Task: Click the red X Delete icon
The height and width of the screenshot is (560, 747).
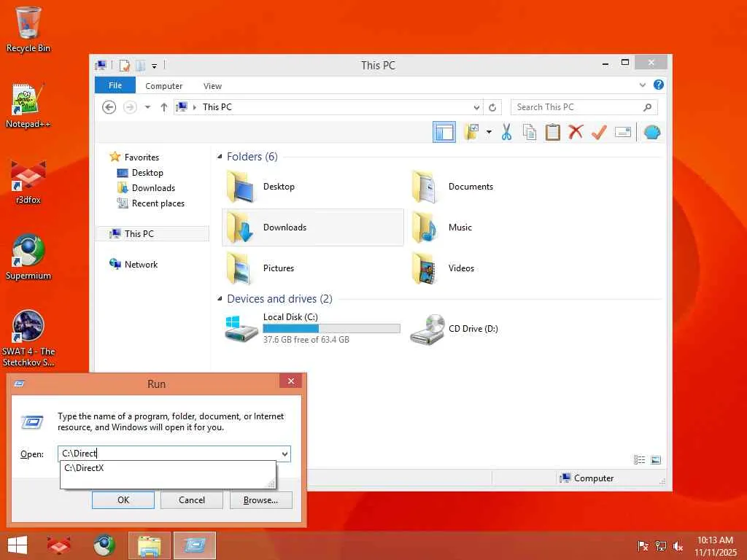Action: [576, 132]
